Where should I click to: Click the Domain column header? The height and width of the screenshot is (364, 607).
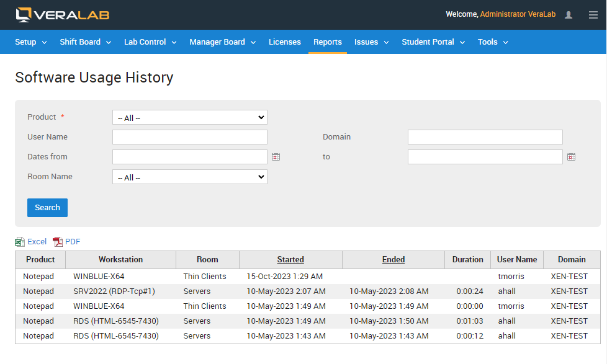(x=572, y=260)
